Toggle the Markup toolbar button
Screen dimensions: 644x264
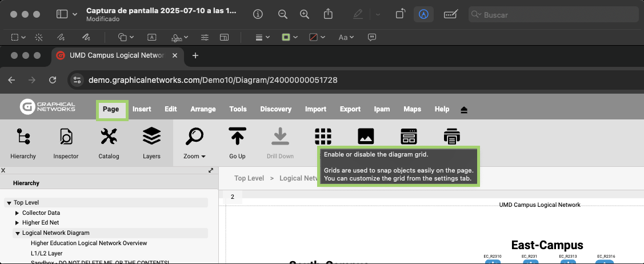click(423, 14)
